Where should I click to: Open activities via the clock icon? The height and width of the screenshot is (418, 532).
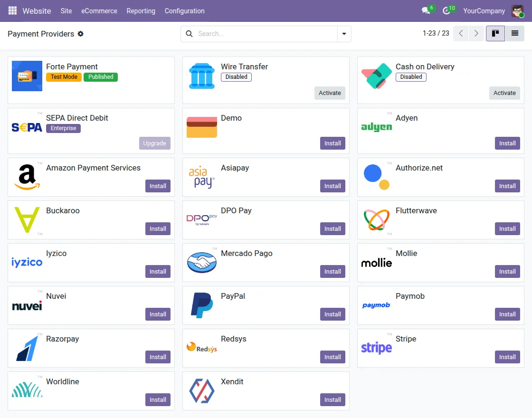(x=446, y=10)
